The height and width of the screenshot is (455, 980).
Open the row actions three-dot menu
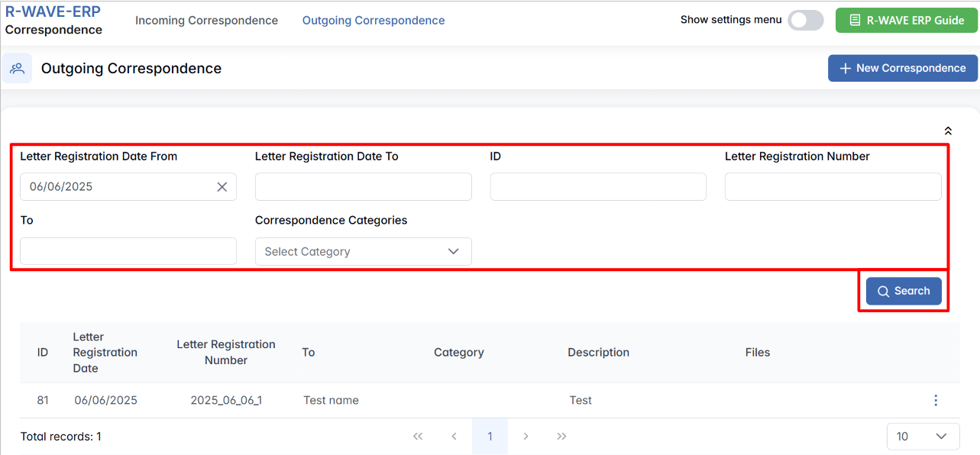[936, 401]
